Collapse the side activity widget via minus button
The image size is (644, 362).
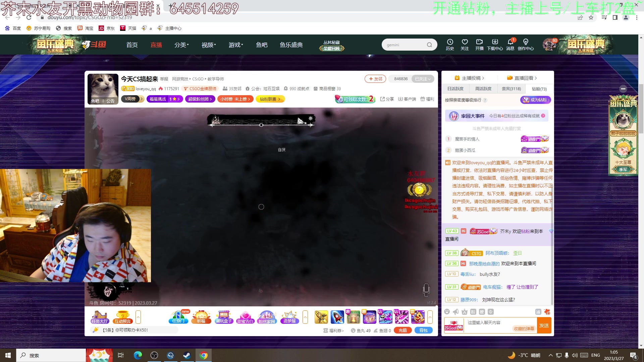(x=623, y=89)
